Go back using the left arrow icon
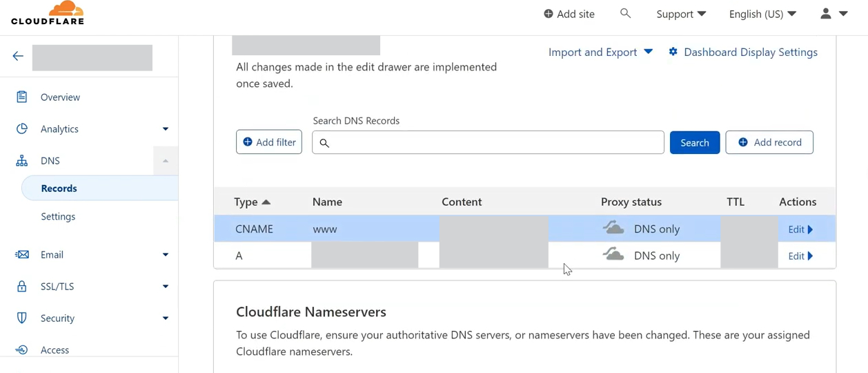 click(x=18, y=57)
